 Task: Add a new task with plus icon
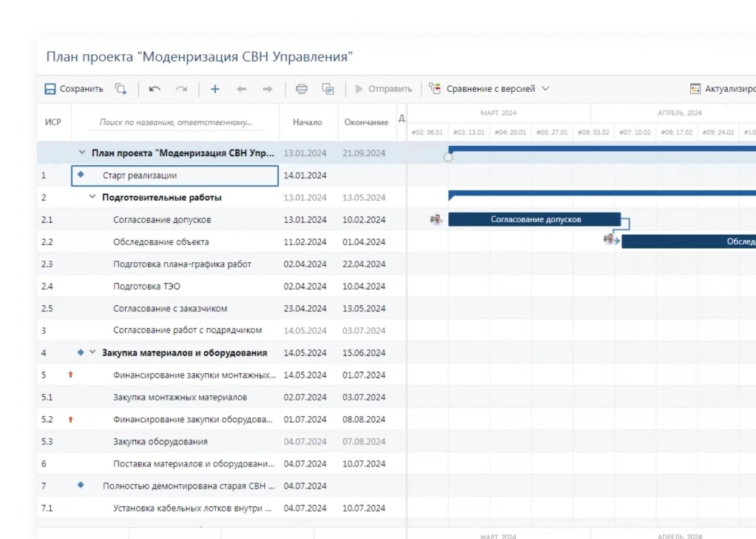215,89
